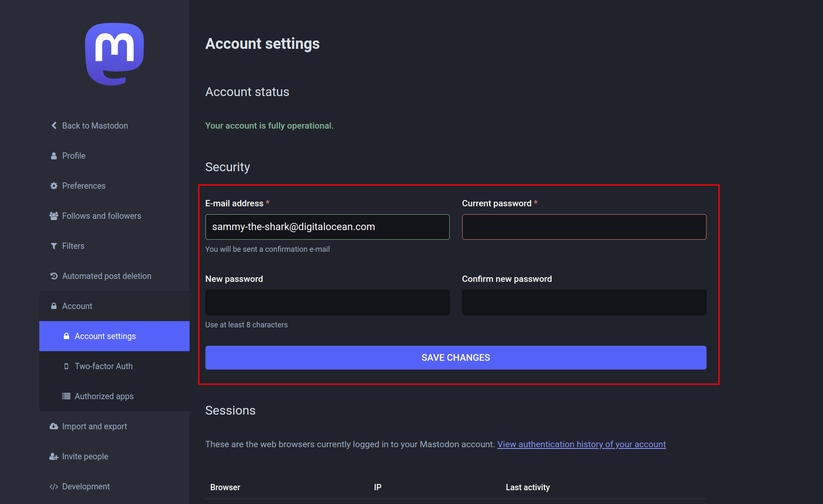
Task: Click the code icon next to Development
Action: (54, 486)
